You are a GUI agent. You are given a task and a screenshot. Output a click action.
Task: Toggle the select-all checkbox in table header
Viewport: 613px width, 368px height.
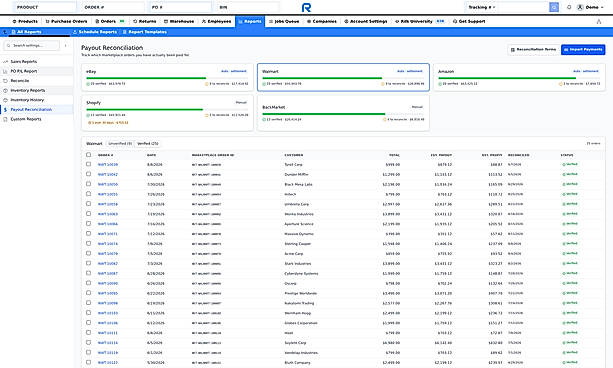88,155
